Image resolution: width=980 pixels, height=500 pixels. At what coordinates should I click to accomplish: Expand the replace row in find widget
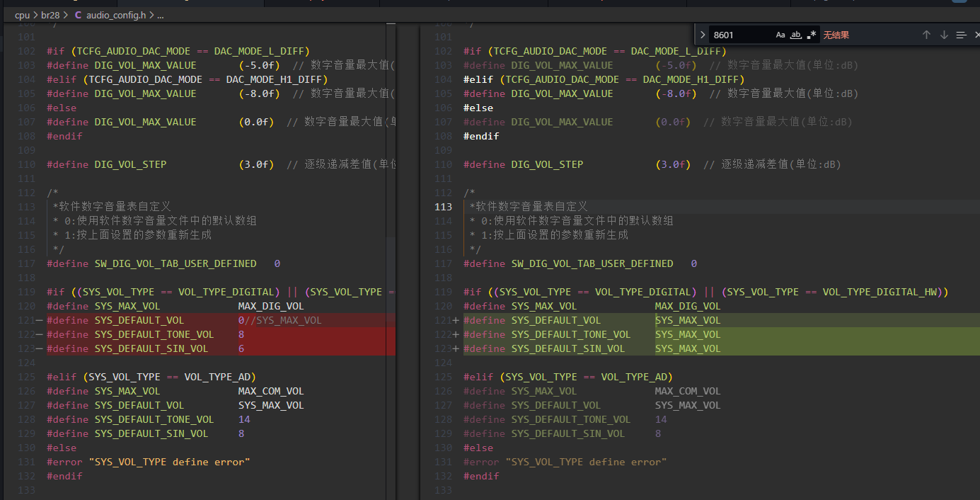tap(703, 35)
